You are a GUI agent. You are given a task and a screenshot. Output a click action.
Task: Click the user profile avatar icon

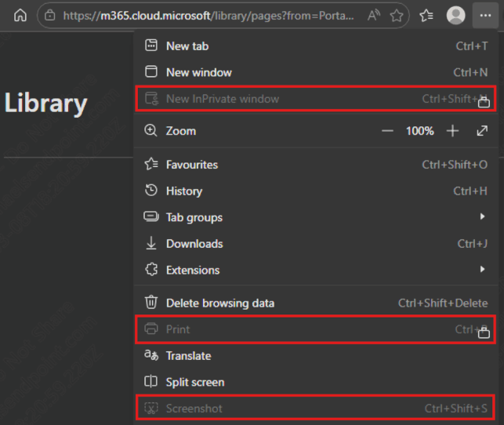pos(455,15)
